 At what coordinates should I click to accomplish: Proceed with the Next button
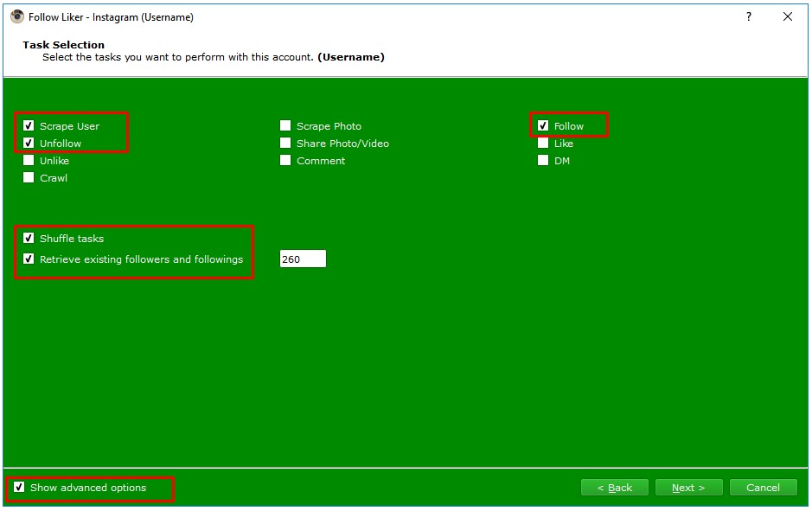(688, 488)
